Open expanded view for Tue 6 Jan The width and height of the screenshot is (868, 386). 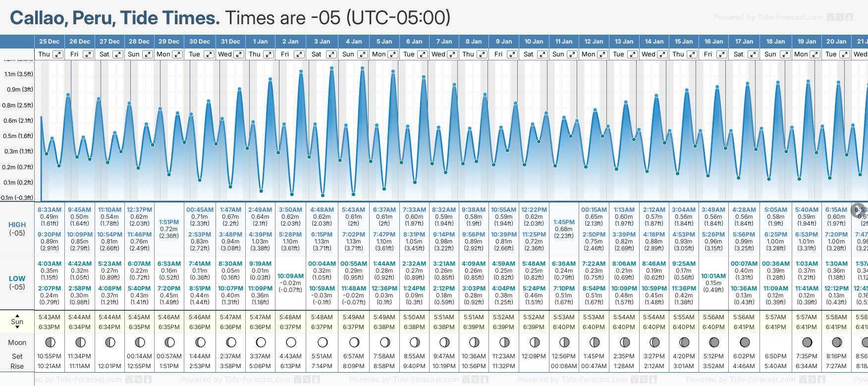click(x=422, y=54)
